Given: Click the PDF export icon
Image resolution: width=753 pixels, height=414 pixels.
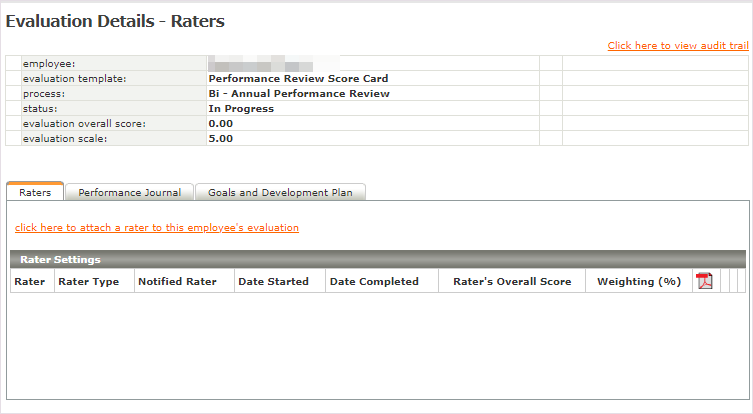Looking at the screenshot, I should click(704, 281).
